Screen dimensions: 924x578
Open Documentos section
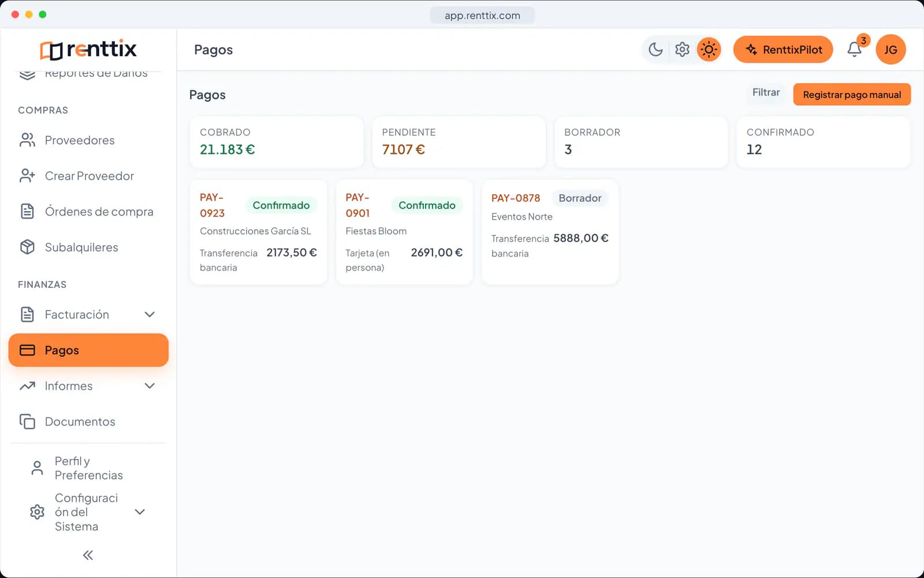click(88, 421)
